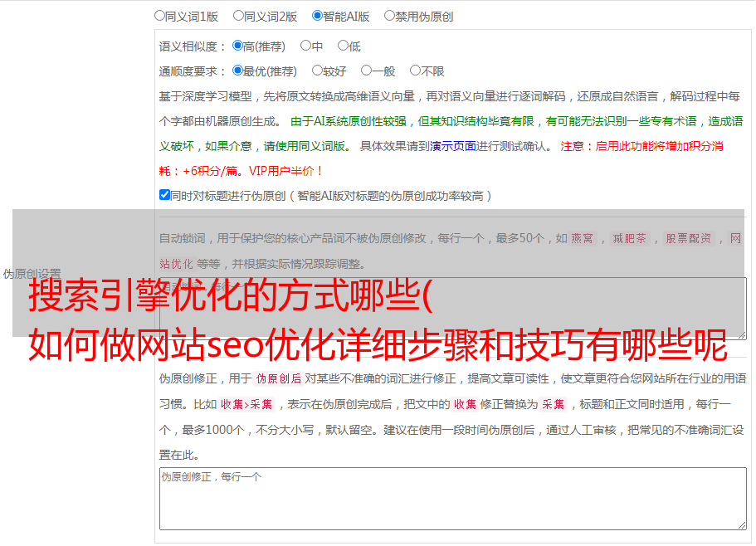Set 语义相似度 to 高(推荐)
756x546 pixels.
click(x=237, y=46)
